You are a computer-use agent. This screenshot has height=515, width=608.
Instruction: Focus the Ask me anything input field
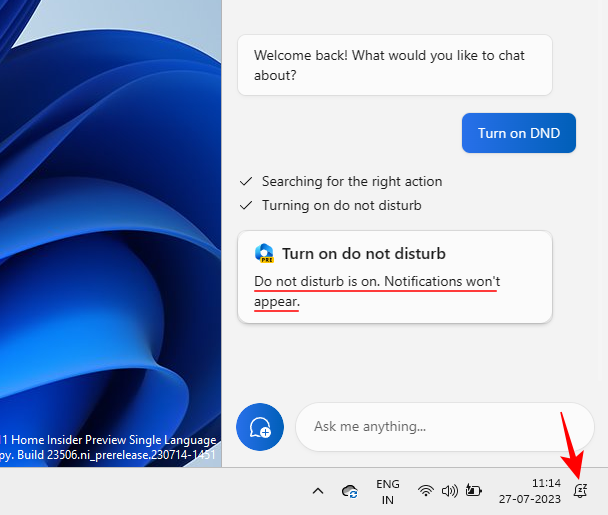(444, 427)
